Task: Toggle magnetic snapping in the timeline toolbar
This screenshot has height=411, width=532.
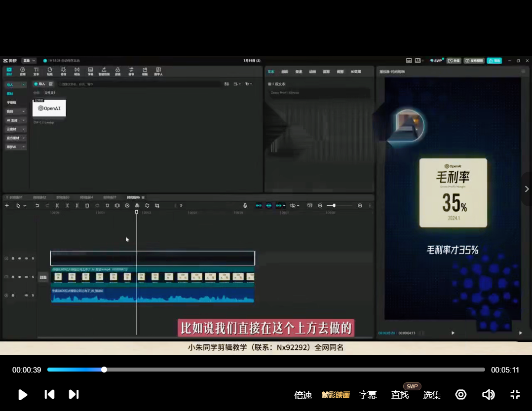Action: (x=268, y=205)
